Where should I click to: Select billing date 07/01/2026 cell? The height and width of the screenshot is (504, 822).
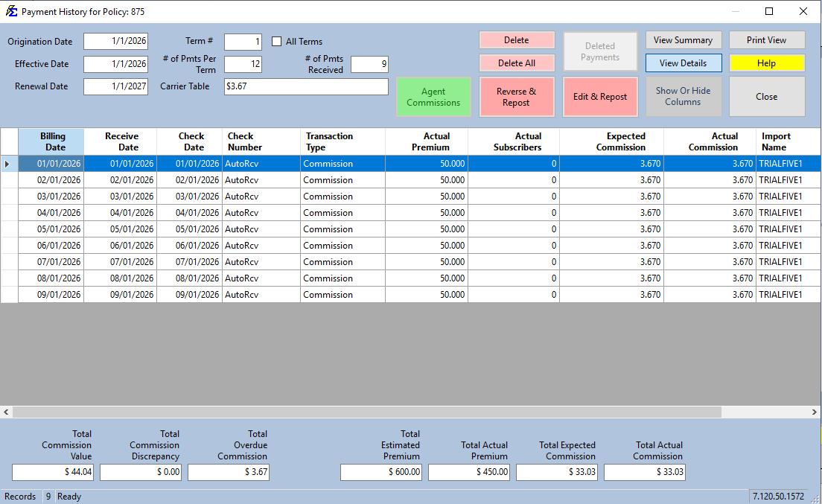click(51, 262)
